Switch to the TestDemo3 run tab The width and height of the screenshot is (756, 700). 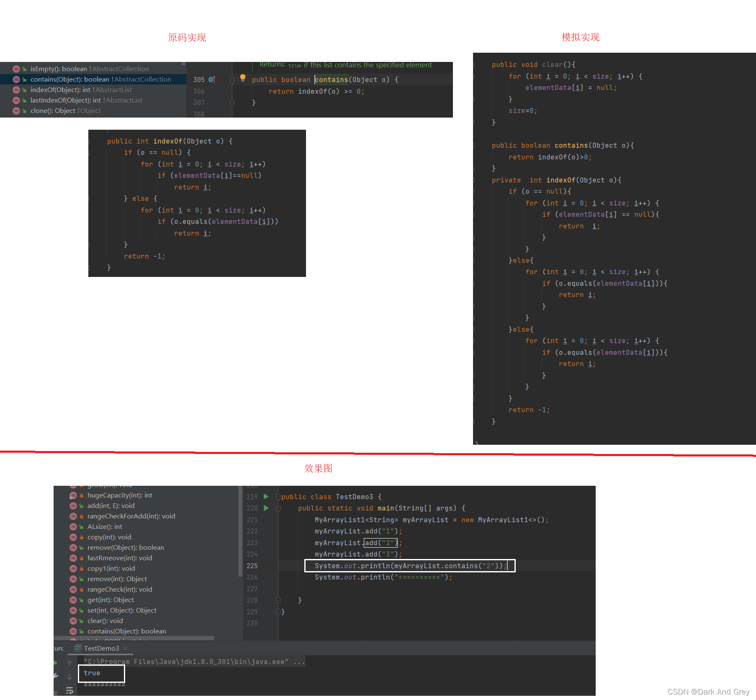[x=101, y=648]
